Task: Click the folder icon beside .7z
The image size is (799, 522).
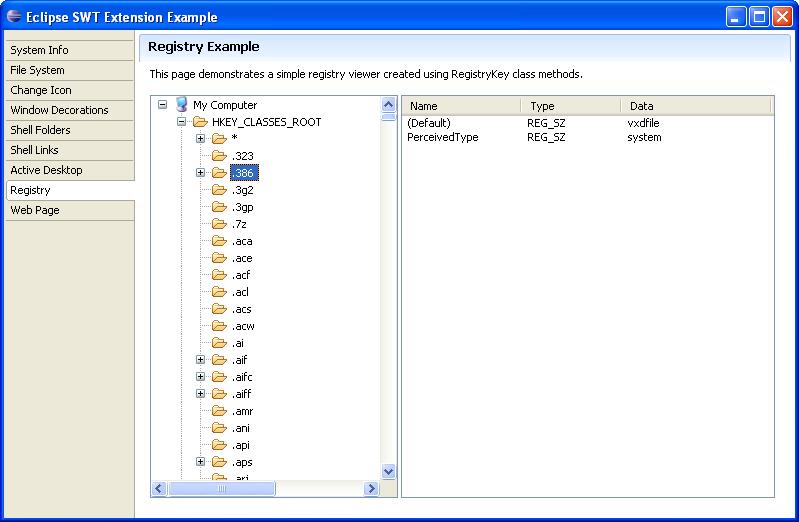Action: coord(219,224)
